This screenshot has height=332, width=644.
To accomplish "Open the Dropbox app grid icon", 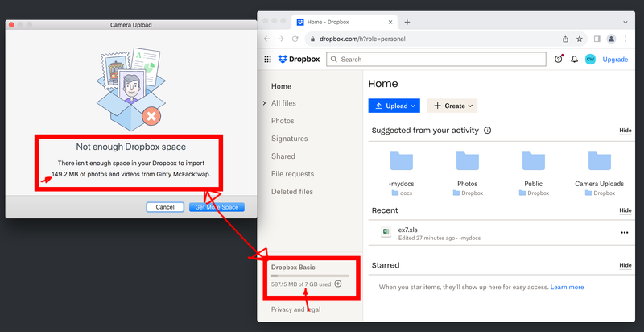I will pos(267,59).
